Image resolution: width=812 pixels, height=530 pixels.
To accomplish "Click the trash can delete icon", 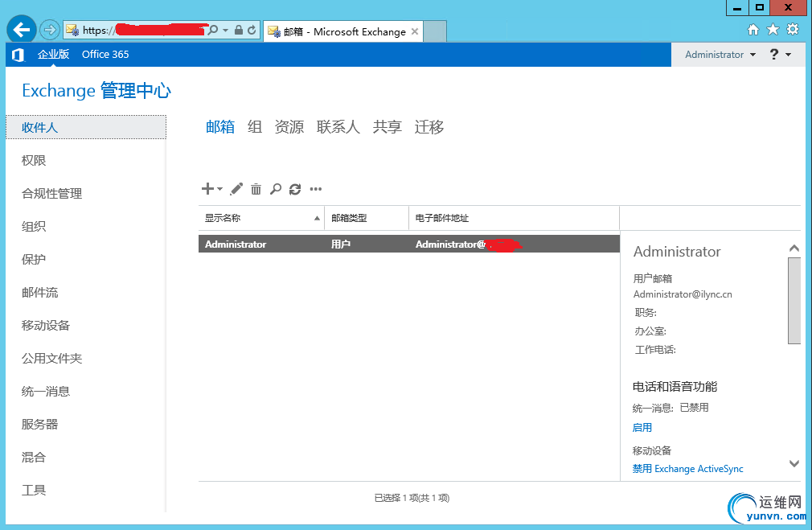I will (256, 189).
